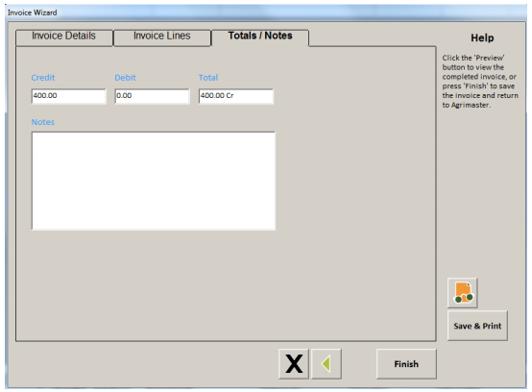Open the invoice Preview icon button
Screen dimensions: 532x392
click(463, 293)
